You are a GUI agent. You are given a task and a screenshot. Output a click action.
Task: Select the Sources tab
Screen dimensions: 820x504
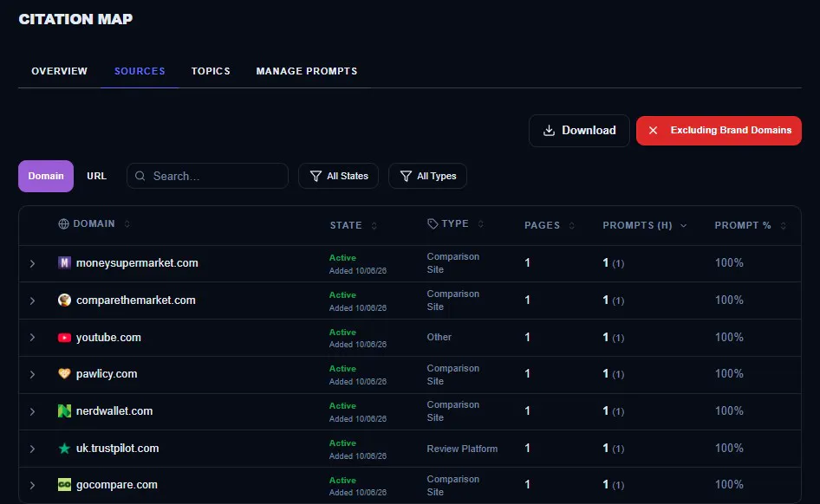[x=140, y=71]
